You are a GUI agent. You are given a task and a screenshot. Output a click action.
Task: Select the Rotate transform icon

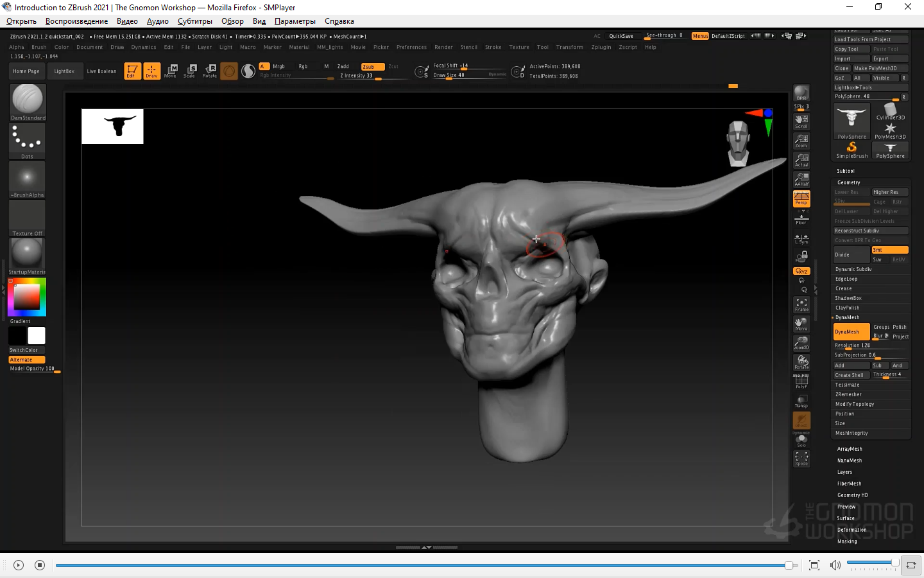click(210, 71)
